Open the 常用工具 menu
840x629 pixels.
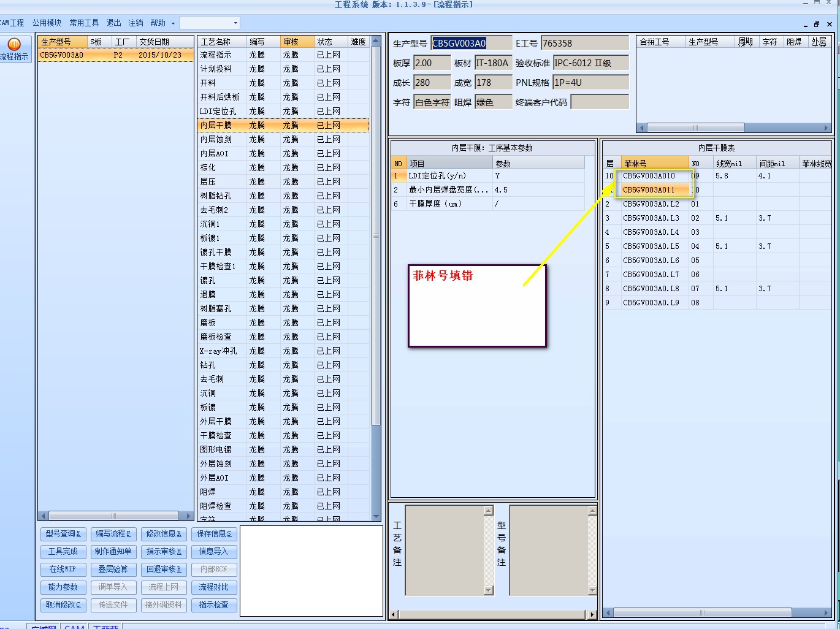(84, 23)
